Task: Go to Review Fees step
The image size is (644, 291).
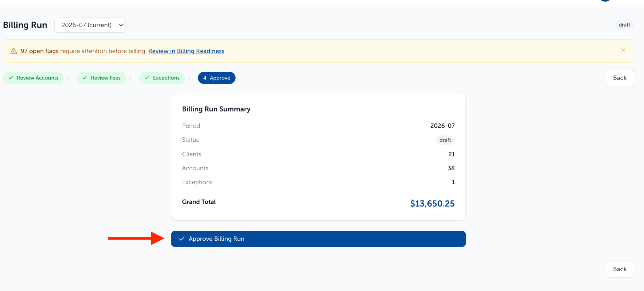Action: coord(101,78)
